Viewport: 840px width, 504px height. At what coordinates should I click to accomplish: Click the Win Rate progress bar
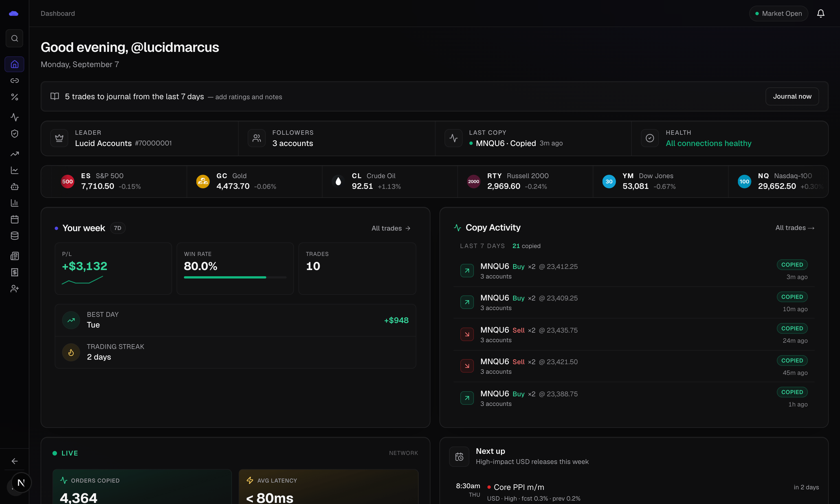tap(235, 277)
